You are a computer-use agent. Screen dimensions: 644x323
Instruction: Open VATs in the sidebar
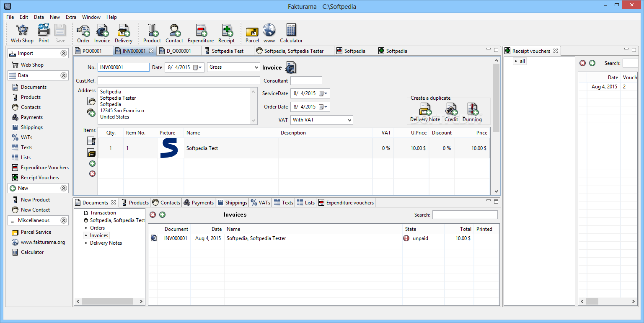pyautogui.click(x=26, y=137)
